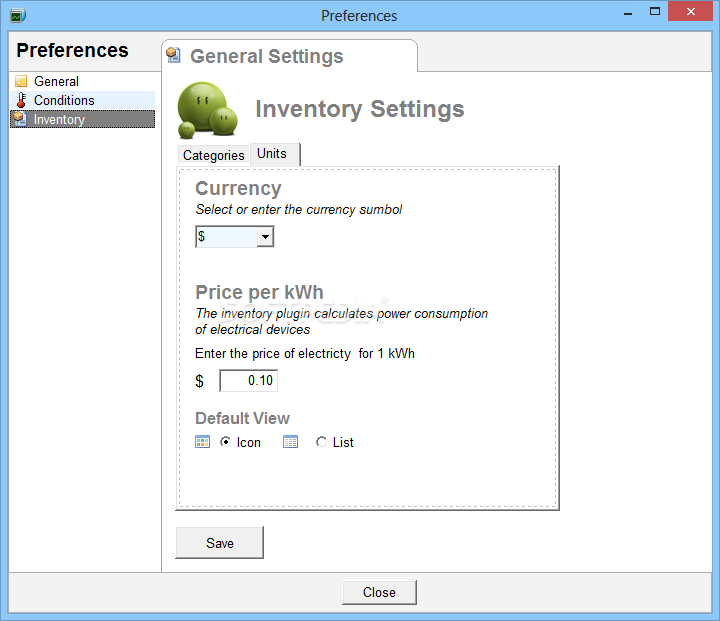Maximize the Preferences window
Viewport: 720px width, 621px height.
point(655,12)
